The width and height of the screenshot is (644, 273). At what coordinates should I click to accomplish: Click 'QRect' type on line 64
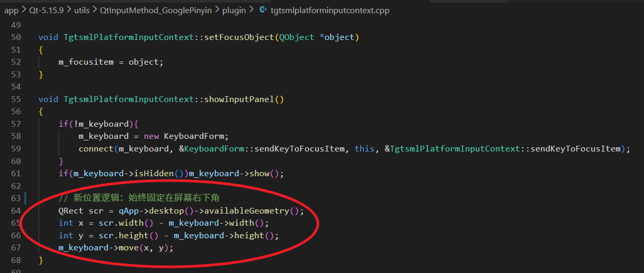pyautogui.click(x=71, y=211)
